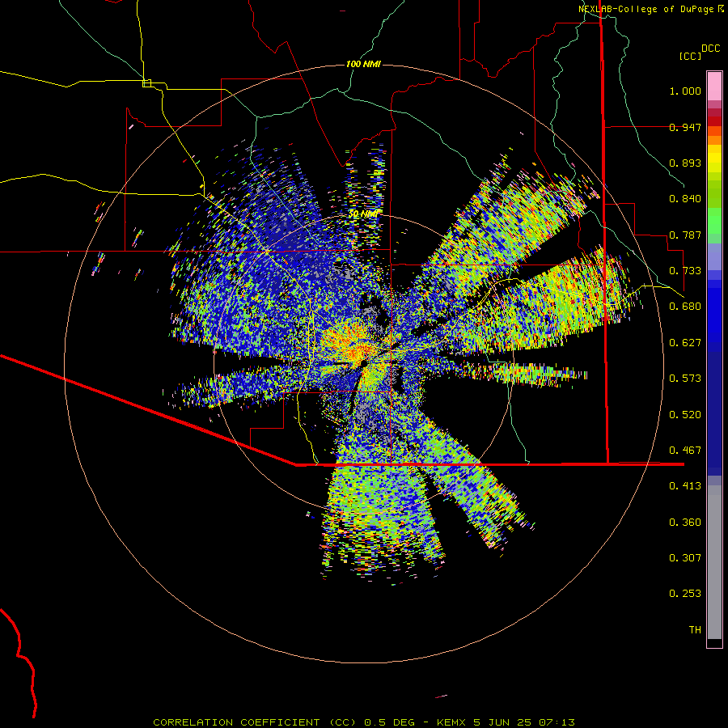Pick the dark red swatch near 0.947
The width and height of the screenshot is (728, 728).
(714, 121)
